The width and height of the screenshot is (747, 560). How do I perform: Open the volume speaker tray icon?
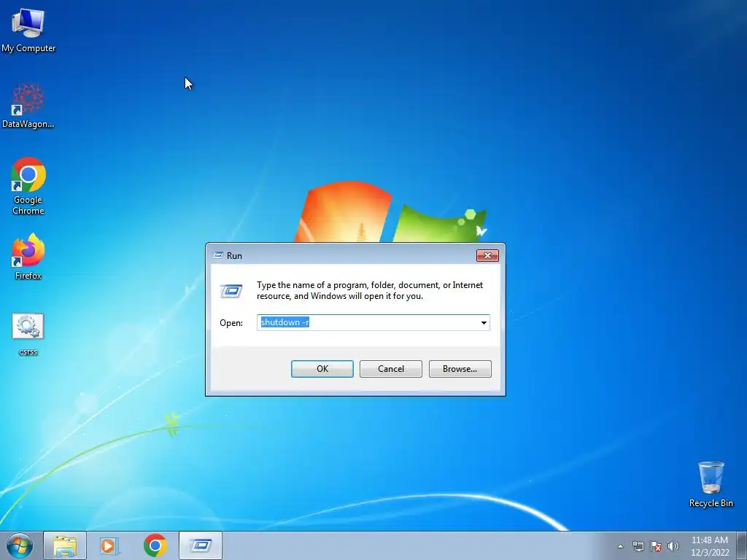click(673, 546)
